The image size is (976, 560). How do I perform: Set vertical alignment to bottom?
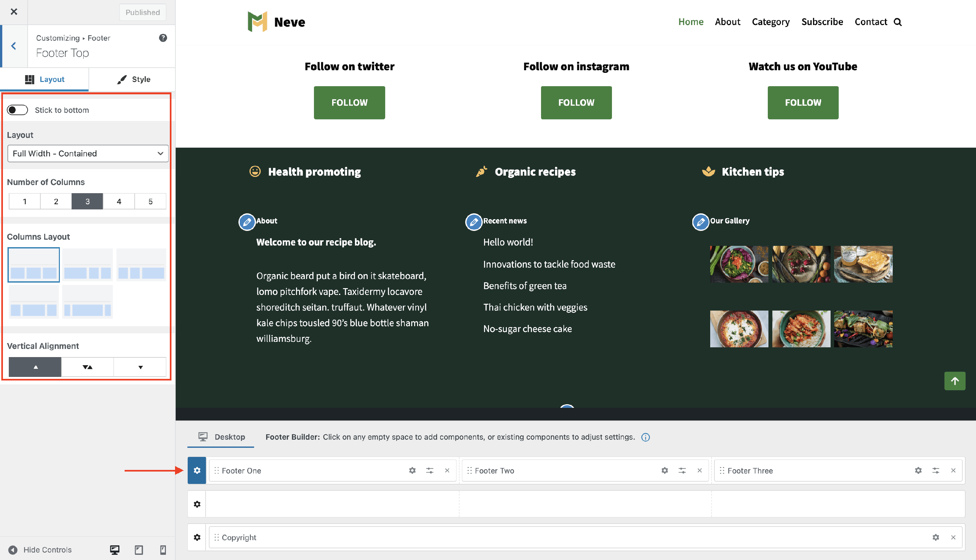tap(140, 367)
